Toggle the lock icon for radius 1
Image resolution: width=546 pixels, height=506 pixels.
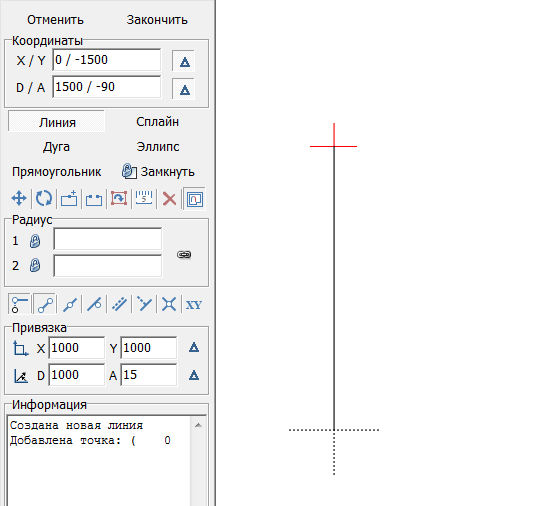click(x=34, y=241)
